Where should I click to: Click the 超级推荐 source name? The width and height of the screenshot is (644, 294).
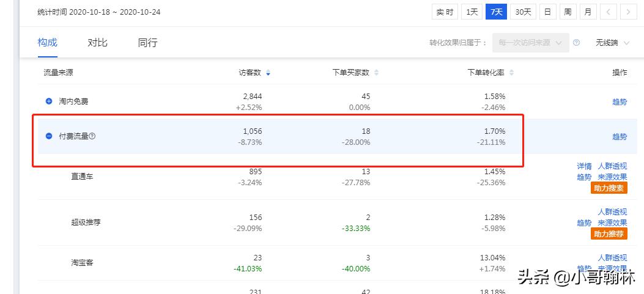pyautogui.click(x=86, y=222)
